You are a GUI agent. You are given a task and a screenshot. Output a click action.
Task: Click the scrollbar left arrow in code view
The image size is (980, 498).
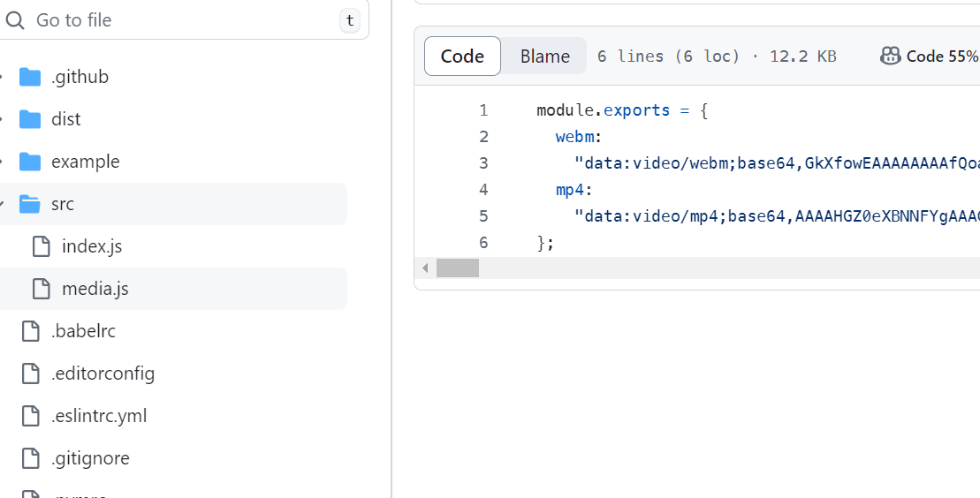[425, 268]
